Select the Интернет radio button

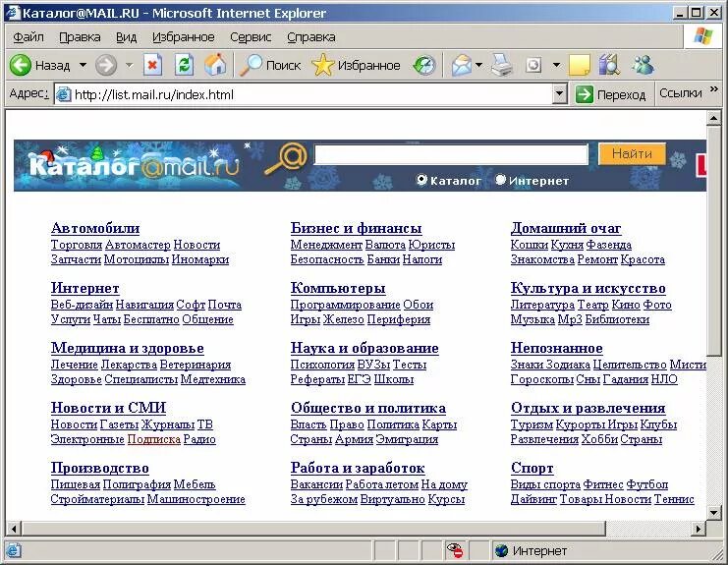(500, 180)
